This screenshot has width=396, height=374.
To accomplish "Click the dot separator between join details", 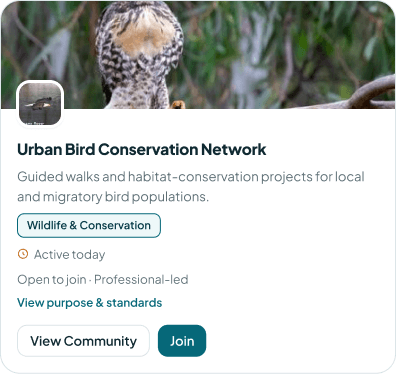I will (90, 280).
